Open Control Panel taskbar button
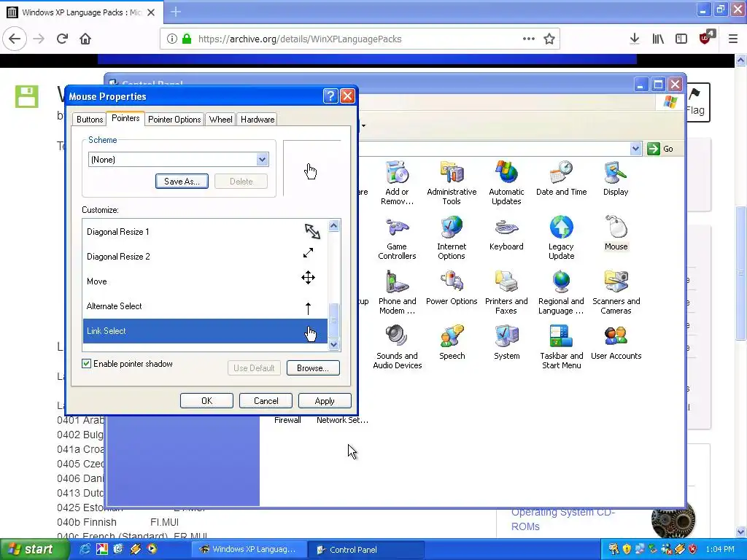This screenshot has height=560, width=747. [x=366, y=550]
